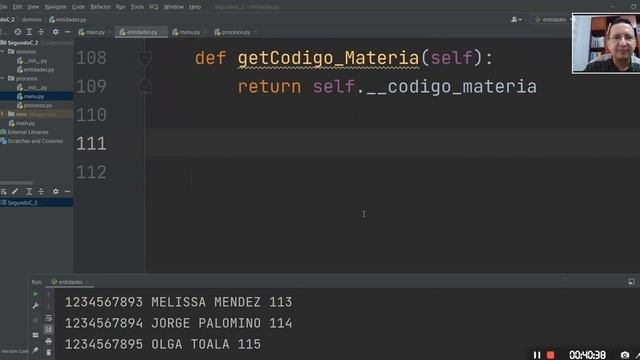Image resolution: width=640 pixels, height=360 pixels.
Task: Click the locate-file target icon in Project panel
Action: (x=18, y=32)
